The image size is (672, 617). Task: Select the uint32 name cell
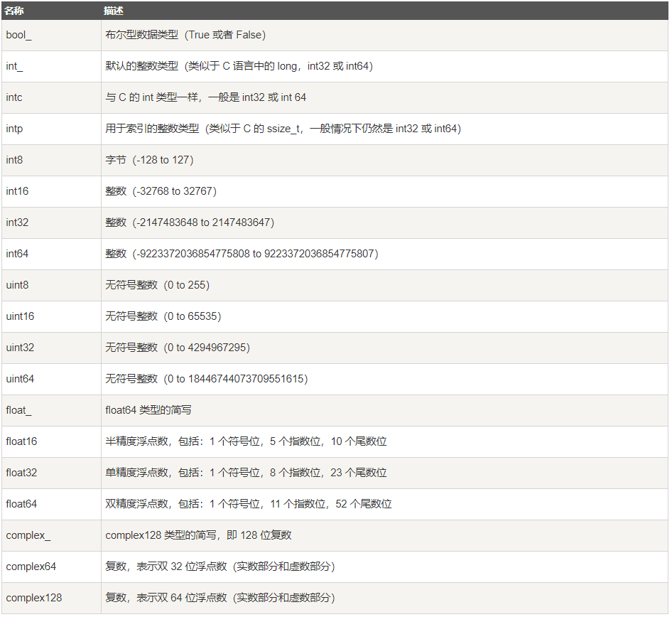click(51, 348)
